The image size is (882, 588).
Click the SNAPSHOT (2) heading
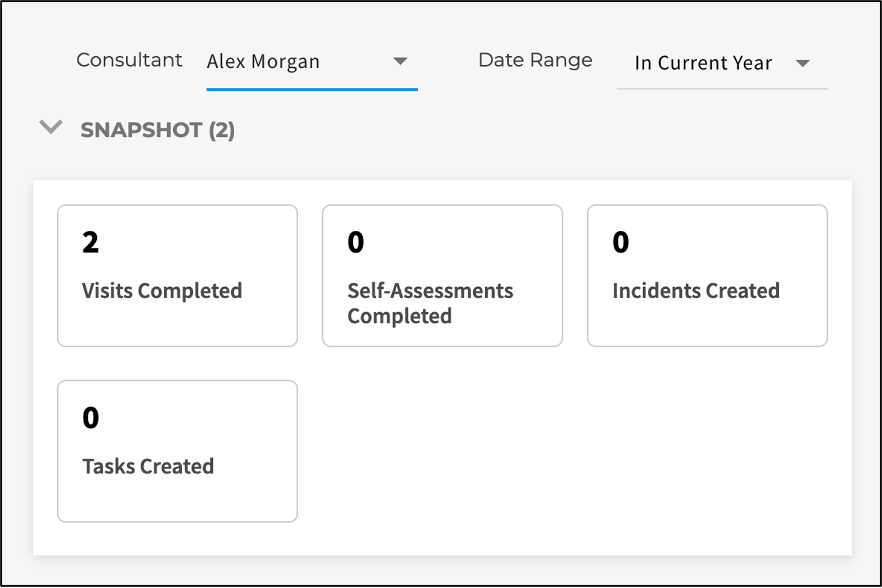(x=158, y=130)
